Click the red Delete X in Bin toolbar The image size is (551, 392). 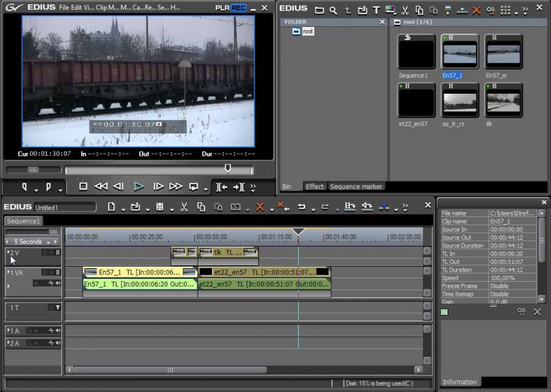pyautogui.click(x=476, y=10)
